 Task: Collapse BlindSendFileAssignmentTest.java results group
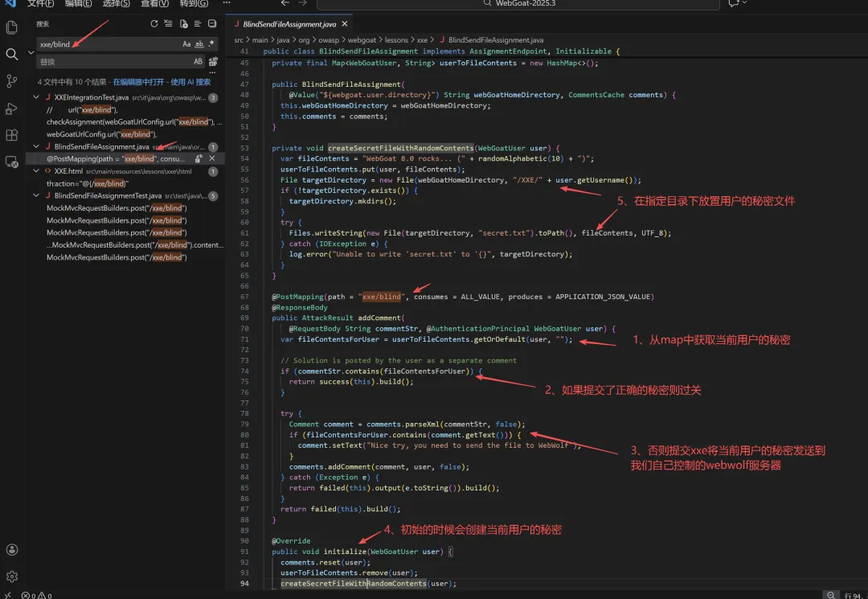point(36,195)
